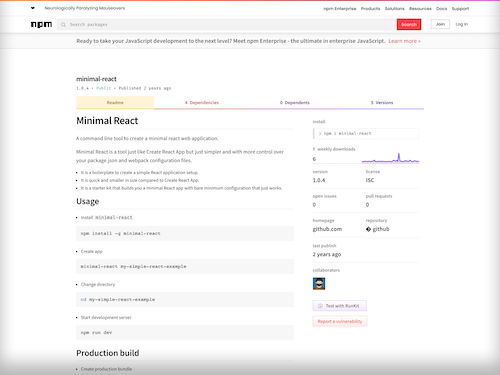
Task: Click Report a vulnerability button
Action: click(340, 321)
